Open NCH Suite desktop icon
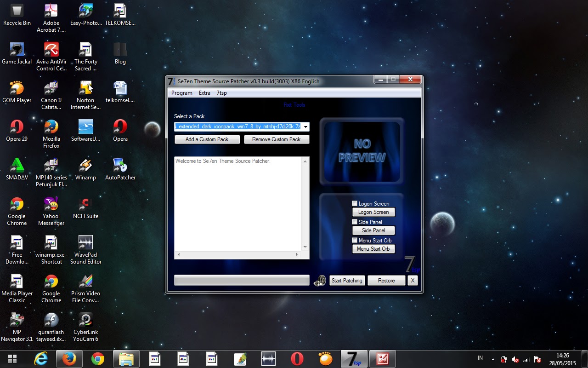Image resolution: width=588 pixels, height=368 pixels. click(x=85, y=208)
